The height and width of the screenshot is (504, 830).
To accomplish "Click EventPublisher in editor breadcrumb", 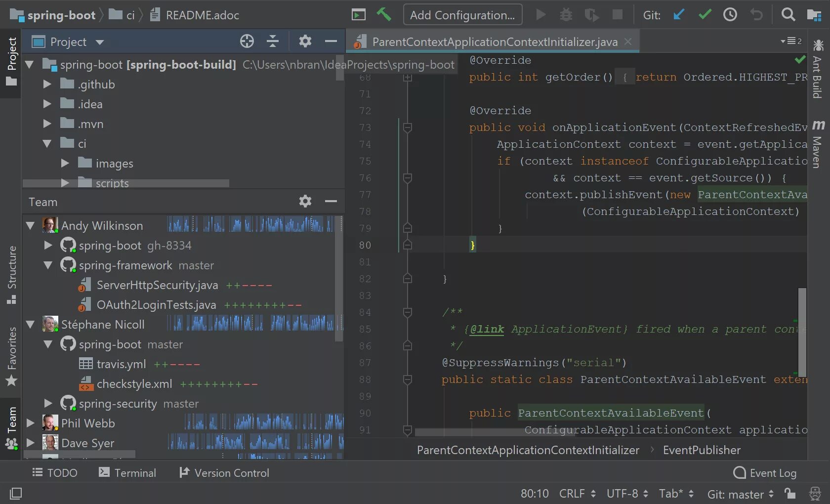I will pyautogui.click(x=702, y=450).
